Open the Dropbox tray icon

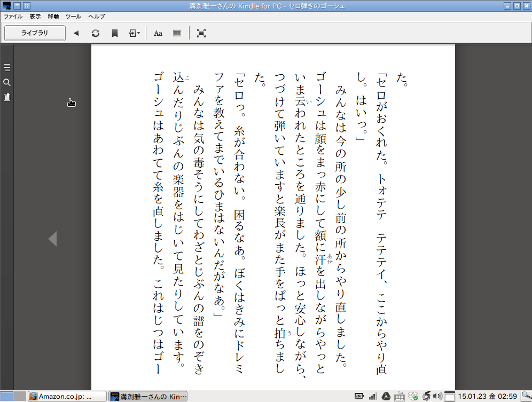point(413,396)
